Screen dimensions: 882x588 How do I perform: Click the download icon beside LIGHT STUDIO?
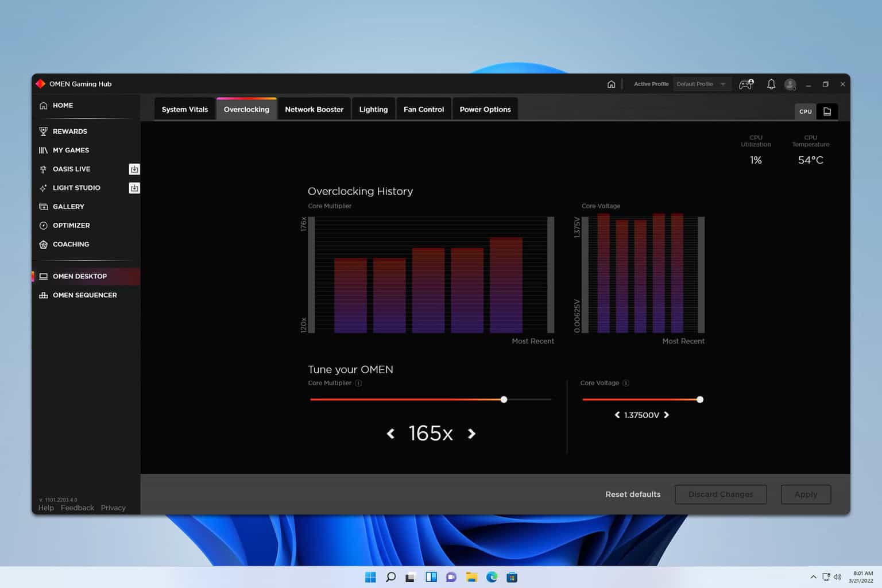pos(134,188)
